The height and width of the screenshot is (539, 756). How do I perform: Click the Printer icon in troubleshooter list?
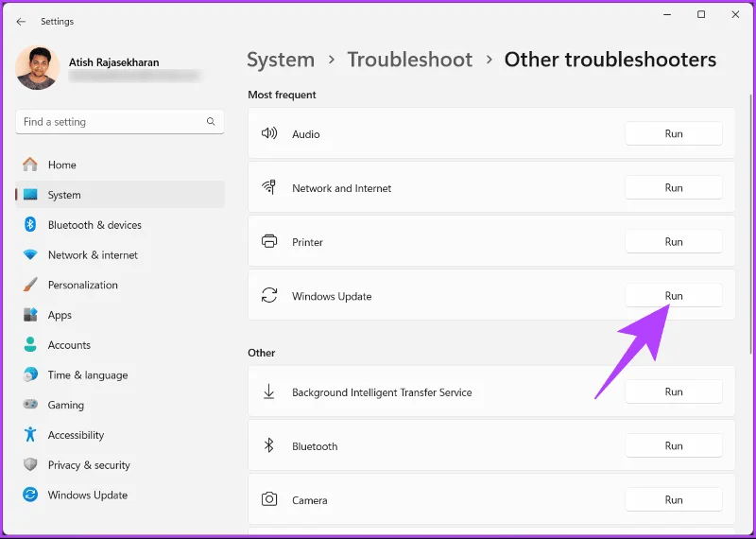pos(269,241)
